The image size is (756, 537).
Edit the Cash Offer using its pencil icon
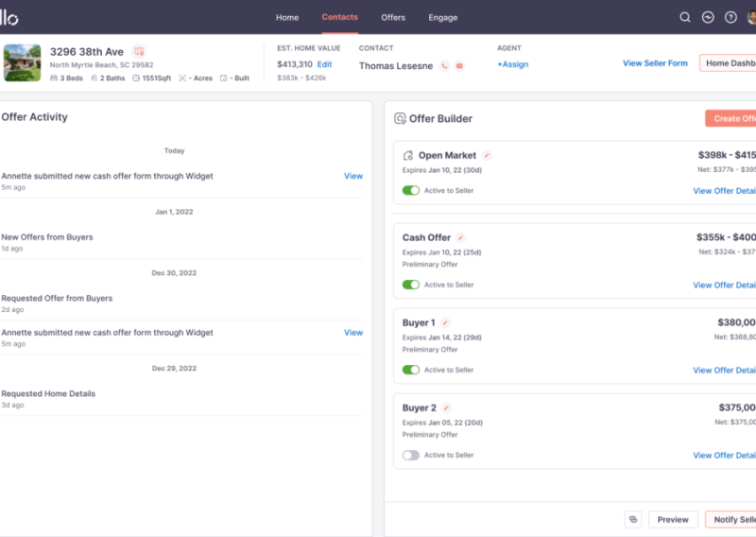(460, 238)
